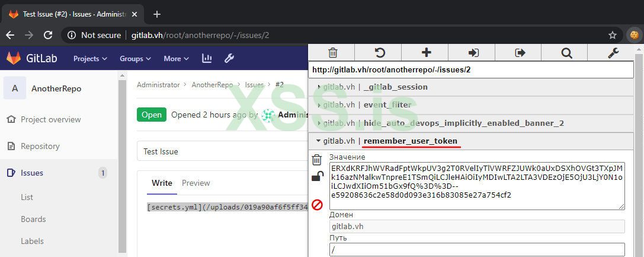This screenshot has height=257, width=644.
Task: Expand hide_auto_devops_implicitly_enabled_banner_2 cookie row
Action: (470, 123)
